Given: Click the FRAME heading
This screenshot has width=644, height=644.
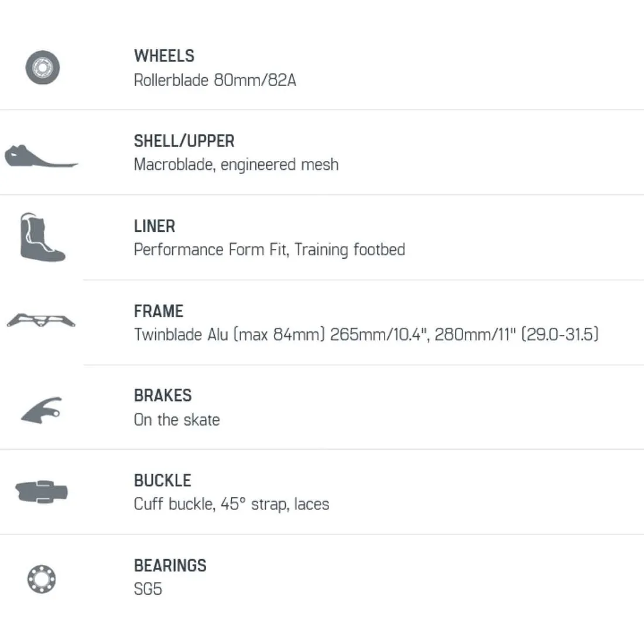Looking at the screenshot, I should coord(159,311).
